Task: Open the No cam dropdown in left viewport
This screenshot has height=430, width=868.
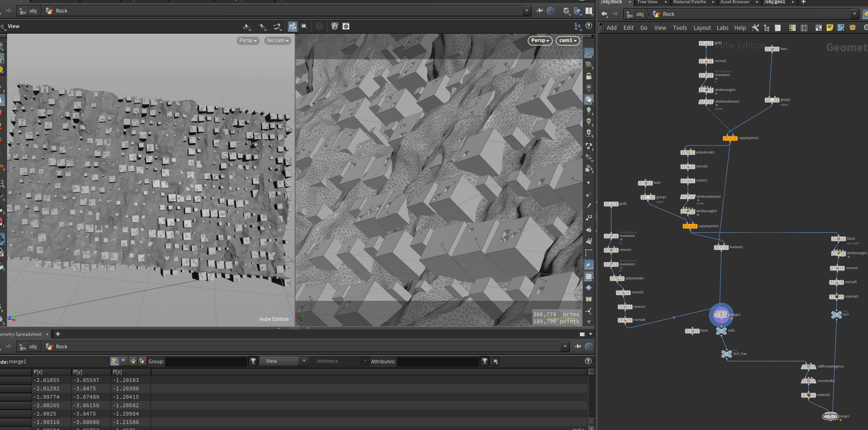Action: click(277, 41)
